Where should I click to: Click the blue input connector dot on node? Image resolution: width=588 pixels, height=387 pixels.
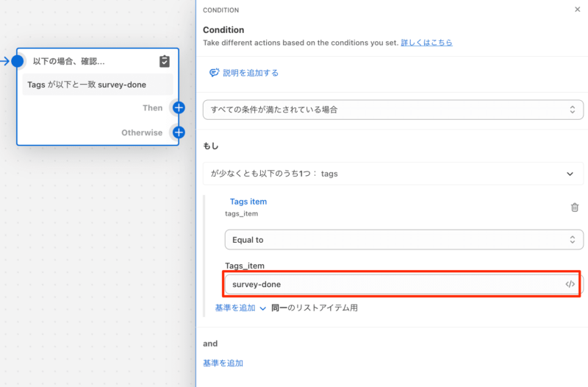(x=17, y=61)
